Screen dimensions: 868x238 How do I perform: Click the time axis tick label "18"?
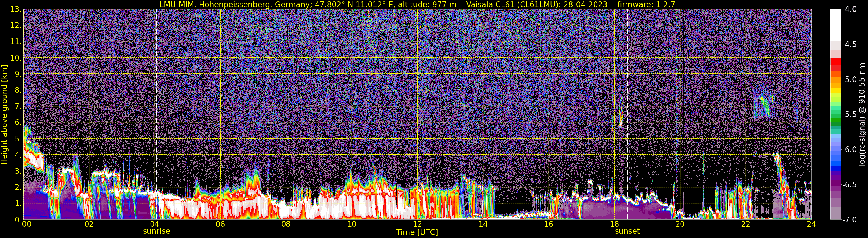[614, 224]
